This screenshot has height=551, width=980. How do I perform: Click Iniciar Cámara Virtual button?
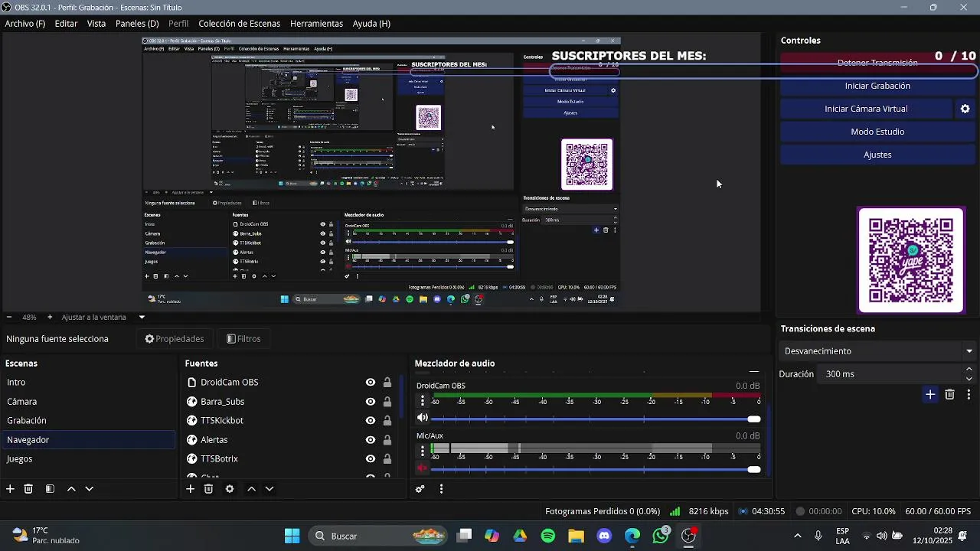866,109
